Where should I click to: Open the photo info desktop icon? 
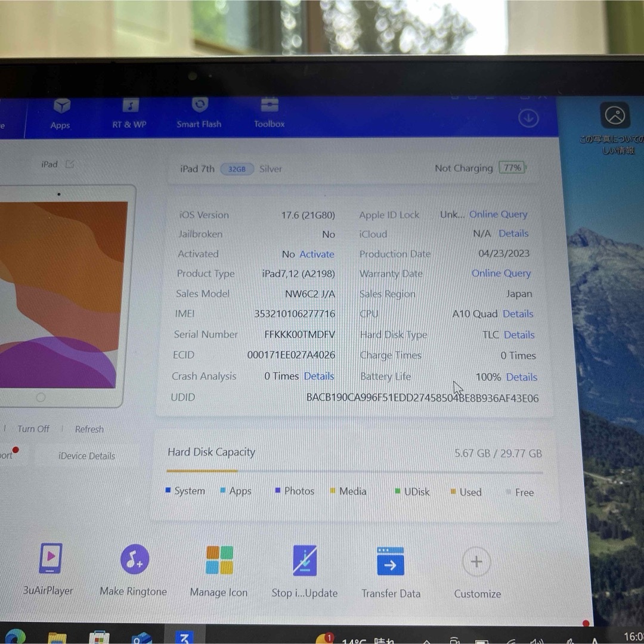[x=615, y=116]
